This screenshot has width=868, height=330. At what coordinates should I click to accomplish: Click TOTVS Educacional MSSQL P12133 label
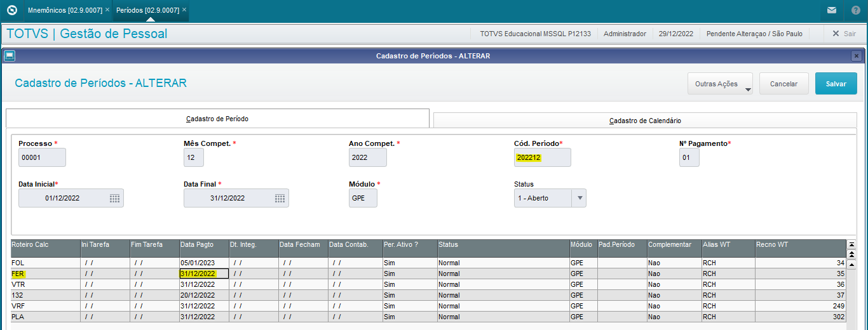click(535, 34)
